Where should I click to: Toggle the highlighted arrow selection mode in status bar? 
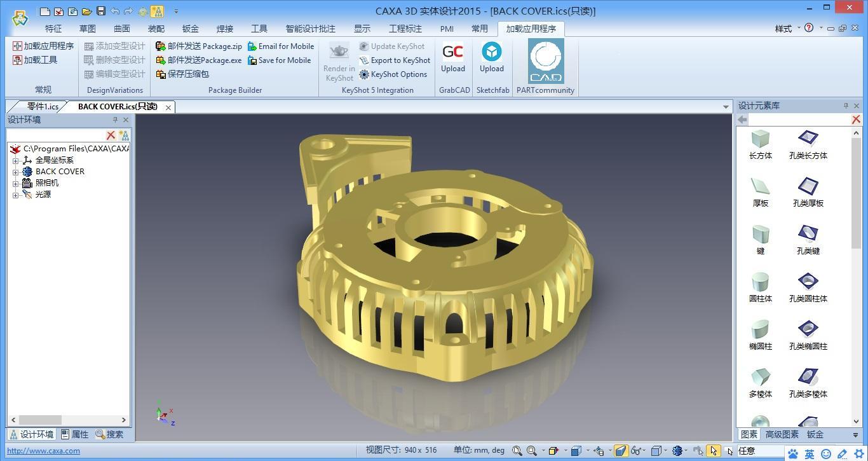714,451
